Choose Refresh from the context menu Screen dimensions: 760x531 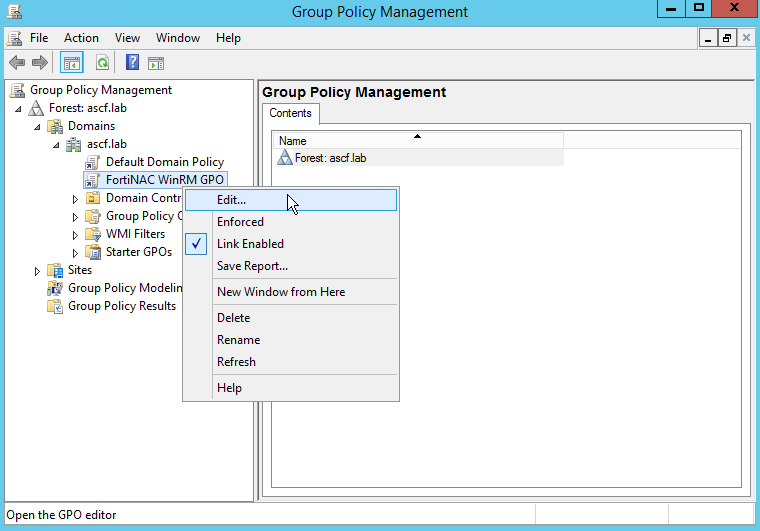coord(290,362)
